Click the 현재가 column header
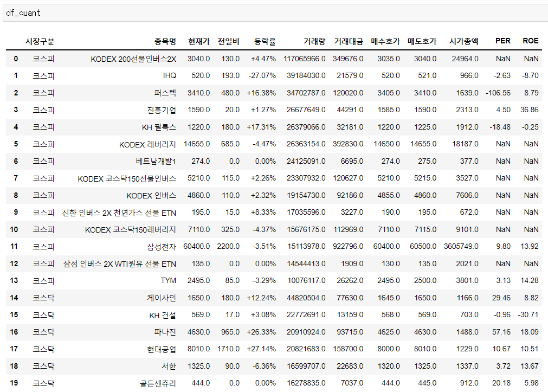This screenshot has height=392, width=548. 199,42
